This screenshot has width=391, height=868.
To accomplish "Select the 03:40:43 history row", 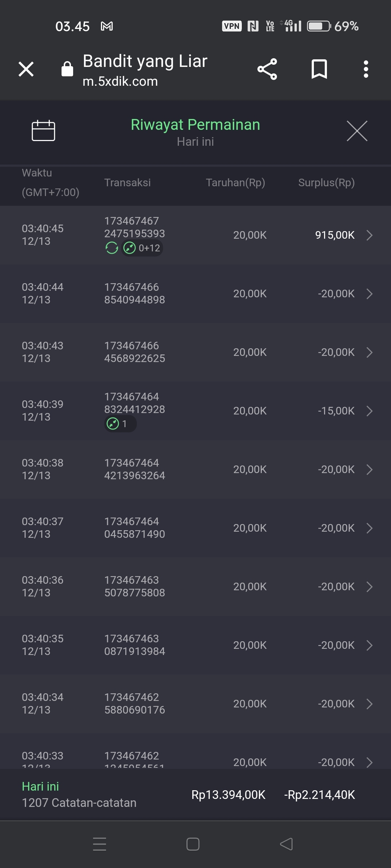I will (195, 352).
